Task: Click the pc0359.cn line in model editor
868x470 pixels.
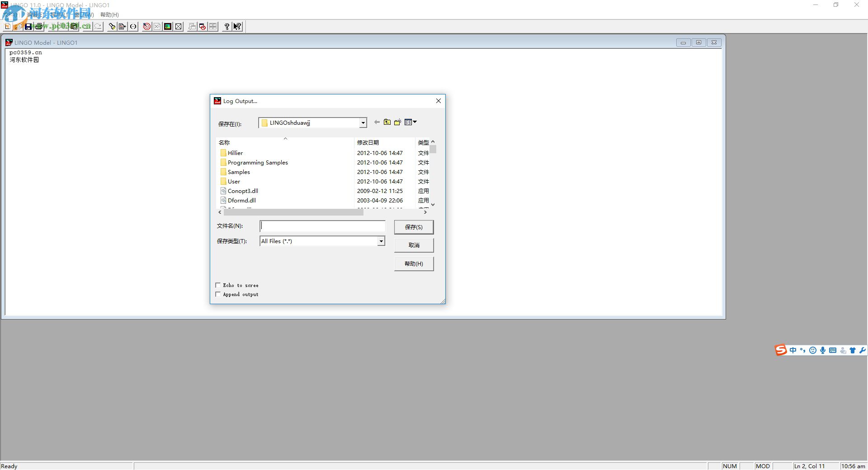Action: point(25,52)
